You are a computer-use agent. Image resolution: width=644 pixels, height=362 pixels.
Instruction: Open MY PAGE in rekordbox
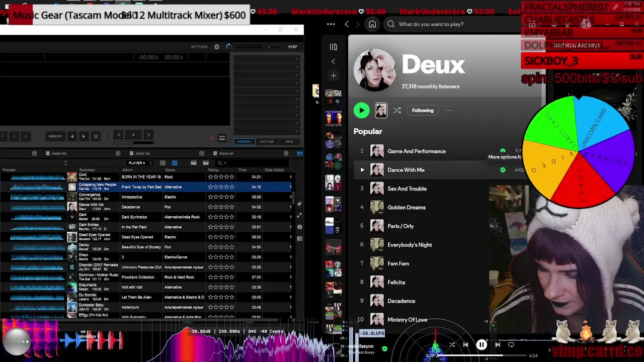(199, 47)
